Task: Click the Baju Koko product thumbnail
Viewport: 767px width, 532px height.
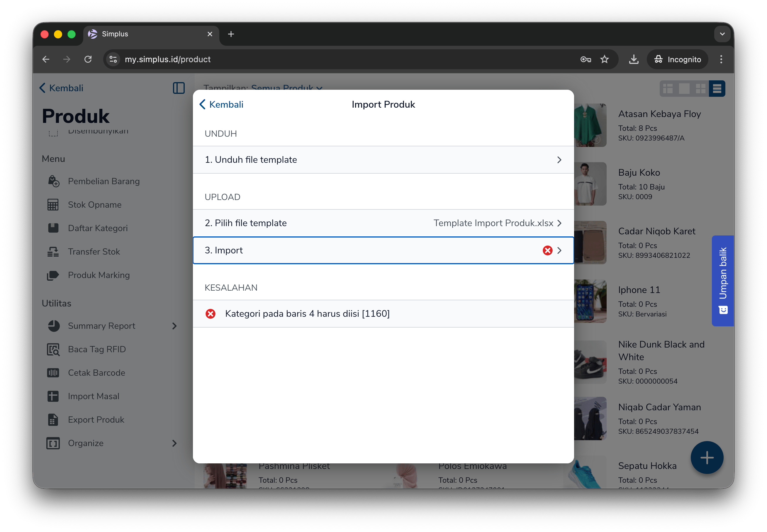Action: tap(590, 184)
